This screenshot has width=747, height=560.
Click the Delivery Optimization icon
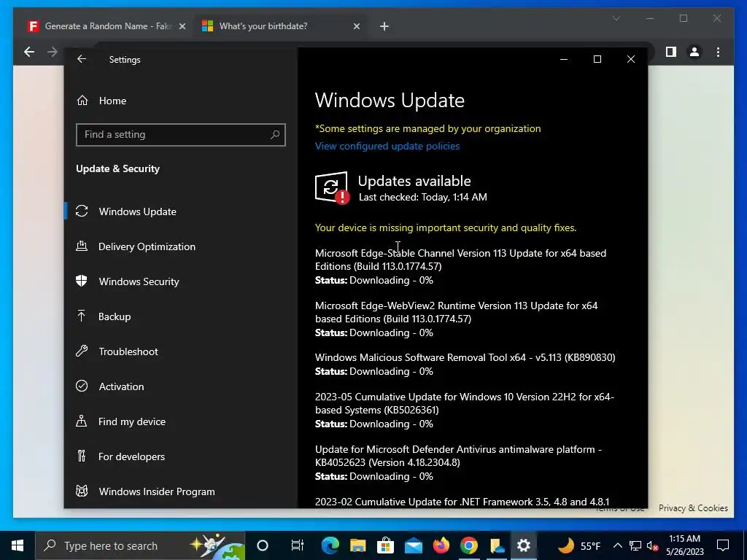coord(82,246)
